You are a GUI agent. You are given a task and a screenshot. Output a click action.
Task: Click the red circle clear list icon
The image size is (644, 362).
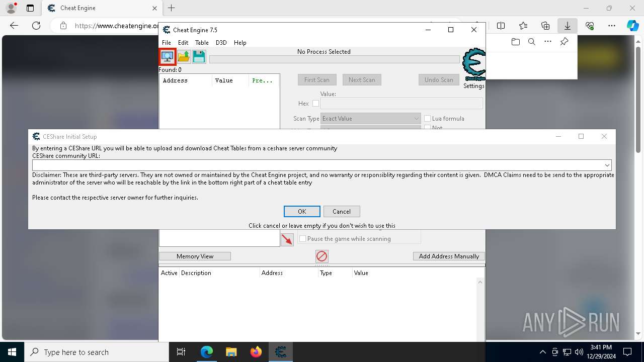coord(321,256)
